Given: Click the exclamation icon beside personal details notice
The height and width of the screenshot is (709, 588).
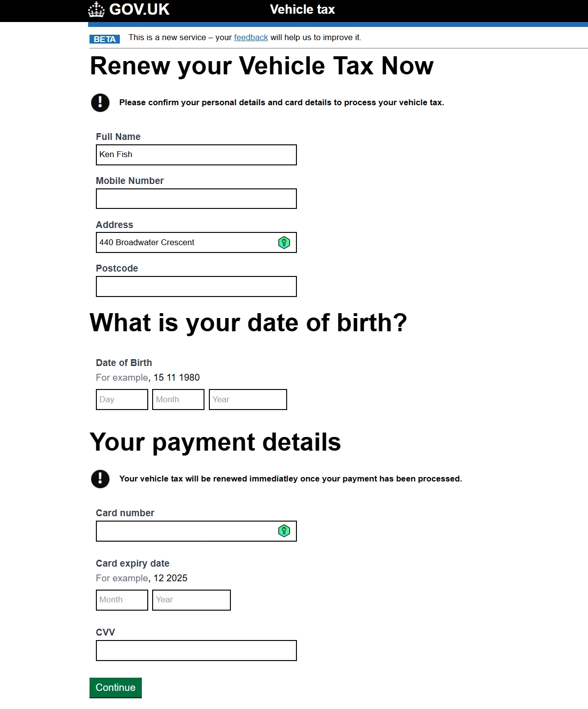Looking at the screenshot, I should (x=100, y=102).
